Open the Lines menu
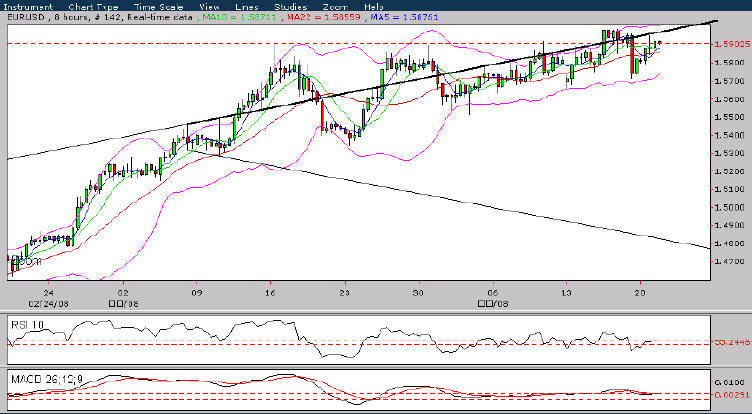Viewport: 752px width, 414px height. coord(247,7)
